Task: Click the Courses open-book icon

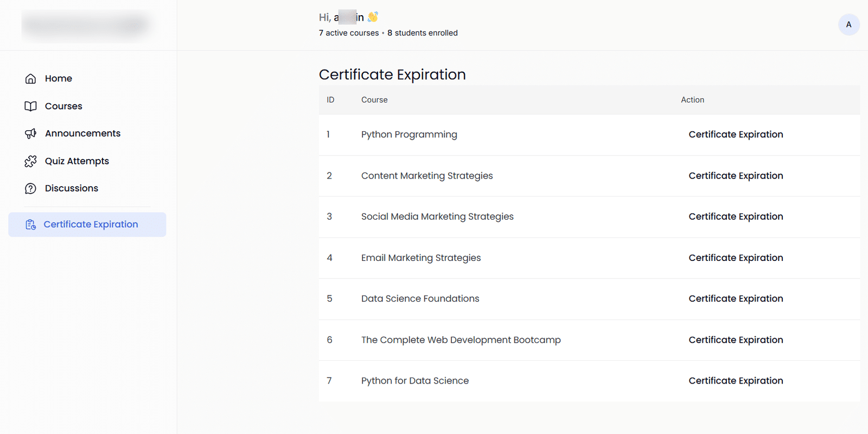Action: point(30,106)
